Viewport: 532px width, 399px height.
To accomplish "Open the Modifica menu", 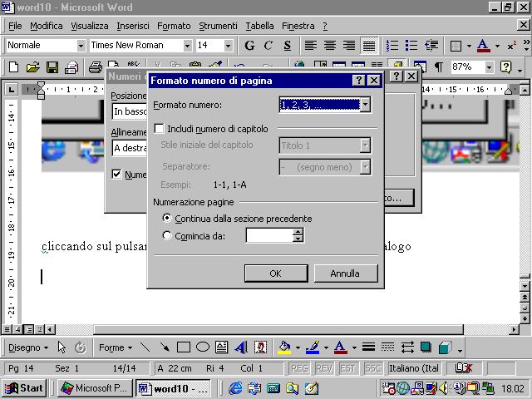I will pyautogui.click(x=47, y=26).
